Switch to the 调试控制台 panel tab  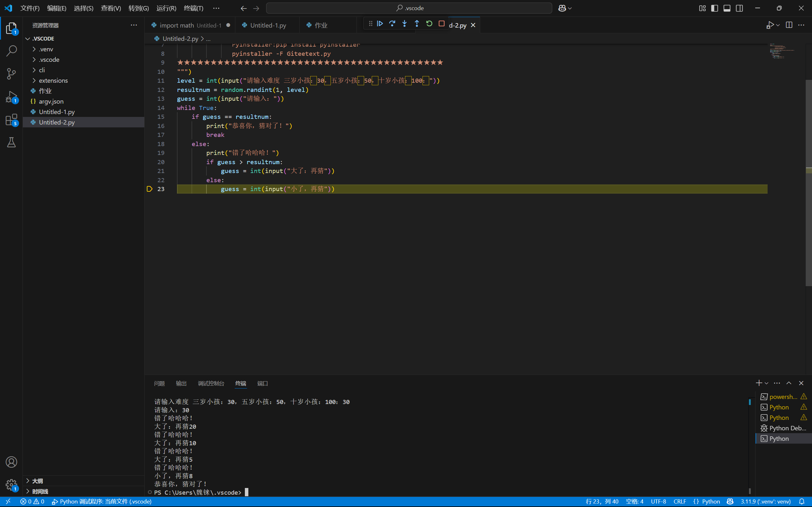click(211, 383)
